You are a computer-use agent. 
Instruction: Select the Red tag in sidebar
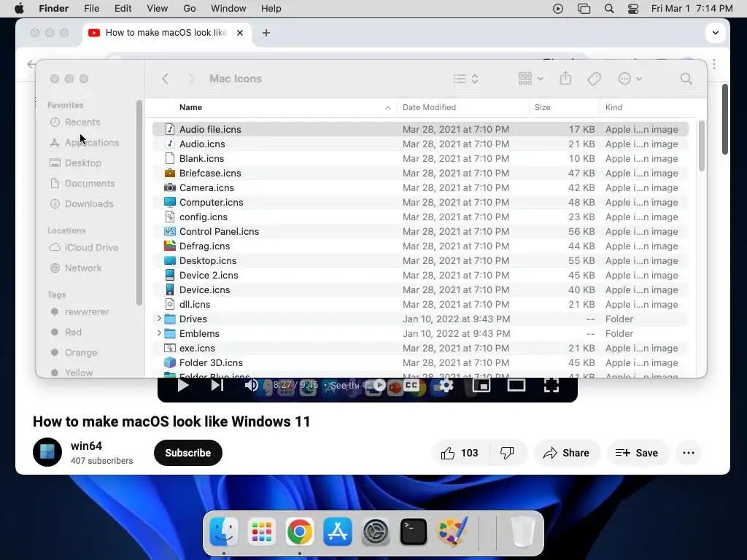(73, 332)
